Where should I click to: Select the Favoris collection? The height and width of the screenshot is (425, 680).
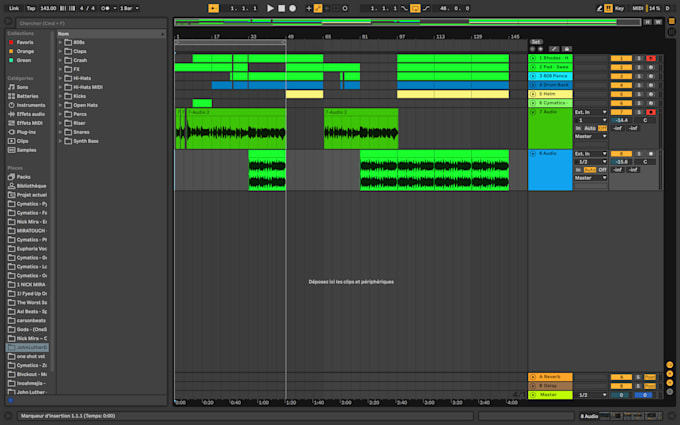tap(21, 42)
